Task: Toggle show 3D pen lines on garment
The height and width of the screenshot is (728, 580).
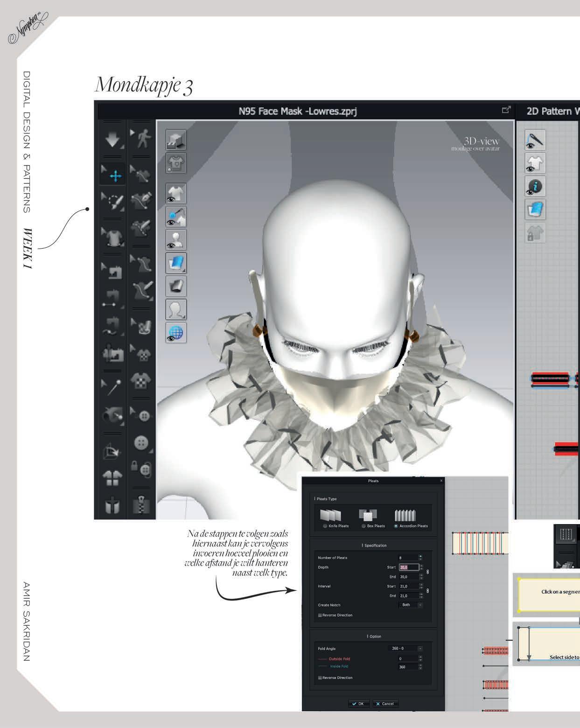Action: click(176, 217)
